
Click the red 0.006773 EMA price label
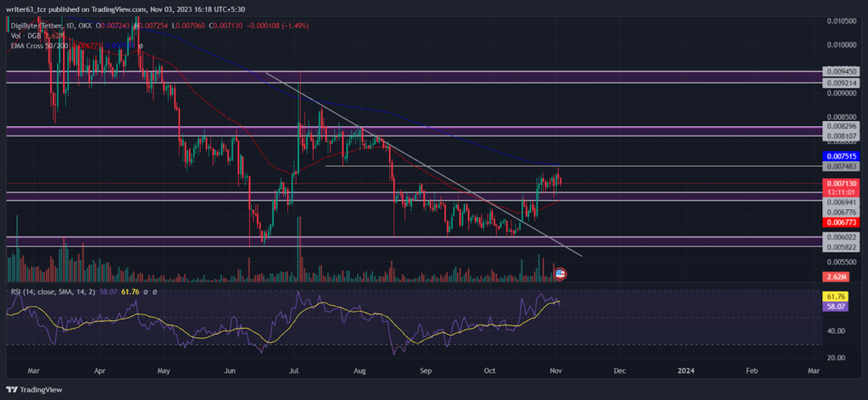840,222
